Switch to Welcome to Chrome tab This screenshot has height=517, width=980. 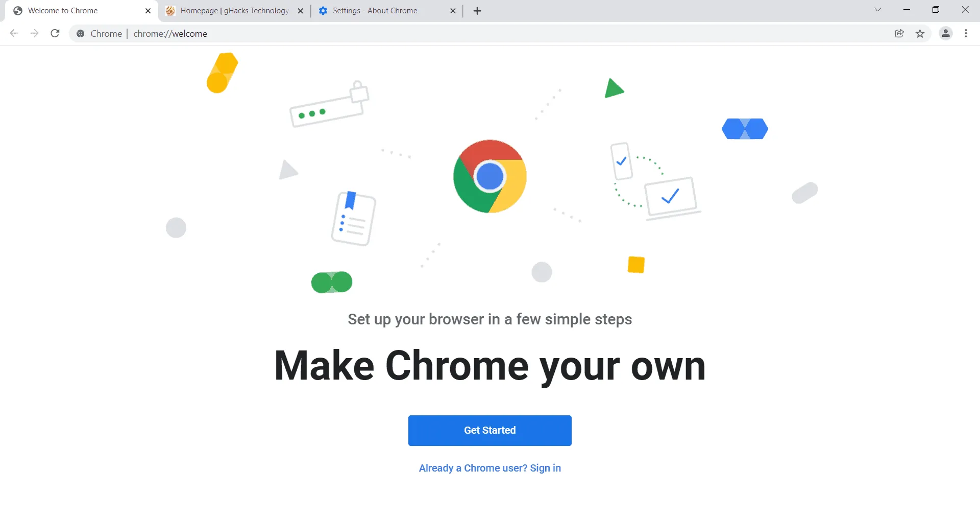[82, 11]
